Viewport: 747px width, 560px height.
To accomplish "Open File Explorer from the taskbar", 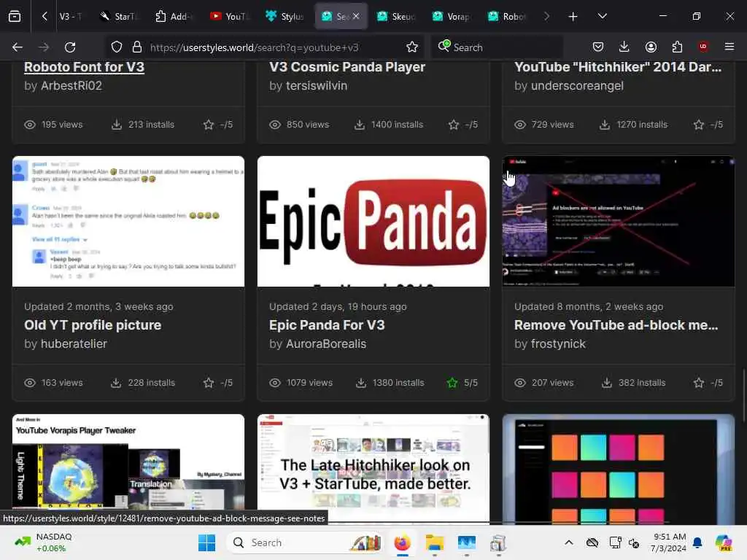I will tap(435, 542).
